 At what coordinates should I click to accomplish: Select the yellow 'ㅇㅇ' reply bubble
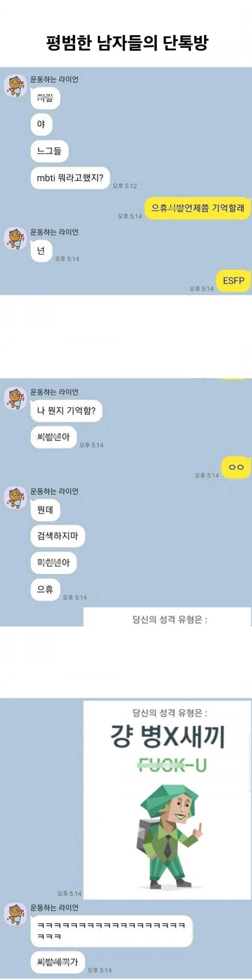236,467
